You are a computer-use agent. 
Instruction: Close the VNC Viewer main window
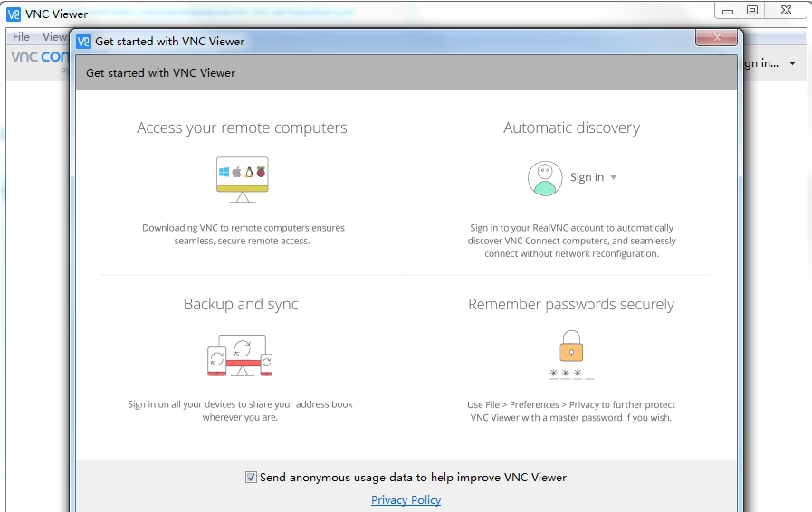786,10
